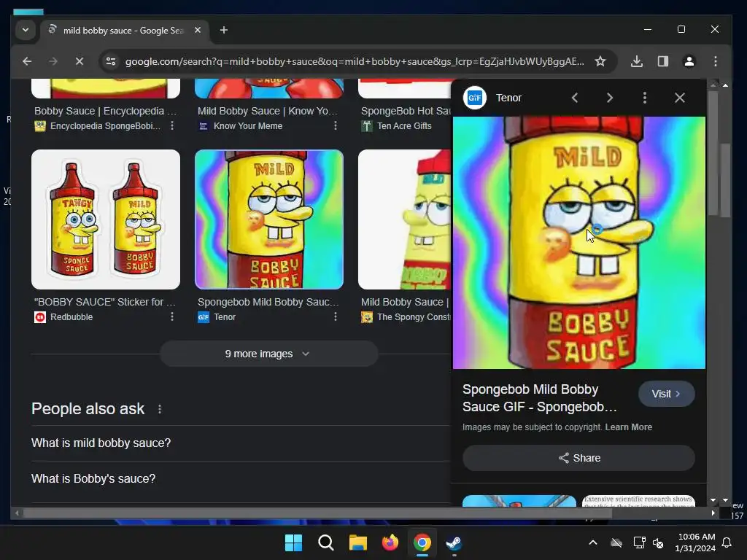Viewport: 747px width, 560px height.
Task: Toggle the Chrome side panel
Action: (x=662, y=61)
